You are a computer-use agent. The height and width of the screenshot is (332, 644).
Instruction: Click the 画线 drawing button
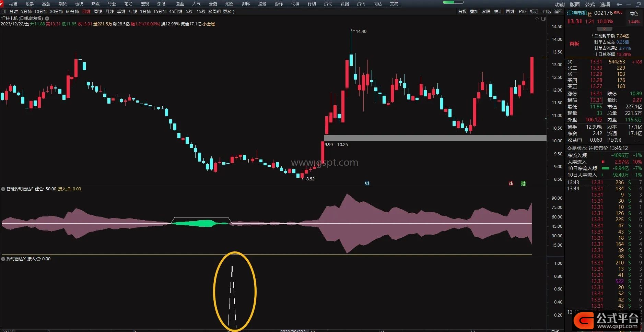[x=510, y=12]
